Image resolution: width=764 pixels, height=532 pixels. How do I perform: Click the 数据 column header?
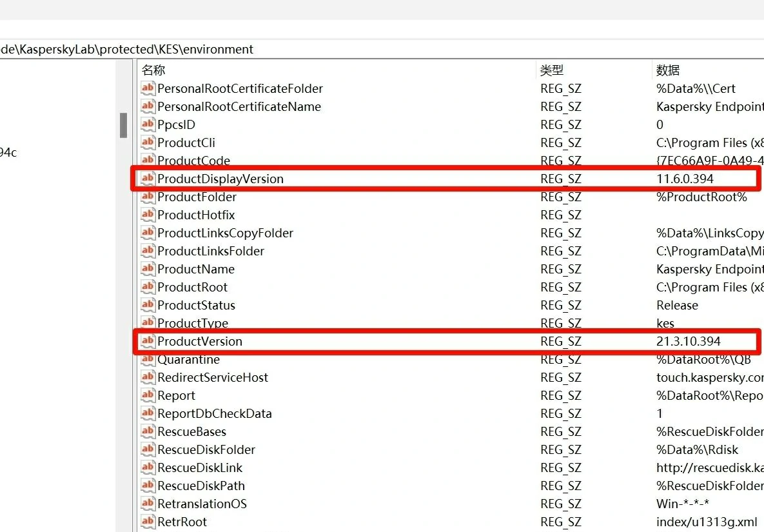point(668,70)
